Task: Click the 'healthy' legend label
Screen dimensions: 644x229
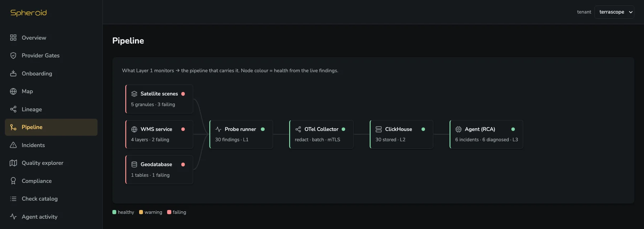Action: click(x=126, y=212)
